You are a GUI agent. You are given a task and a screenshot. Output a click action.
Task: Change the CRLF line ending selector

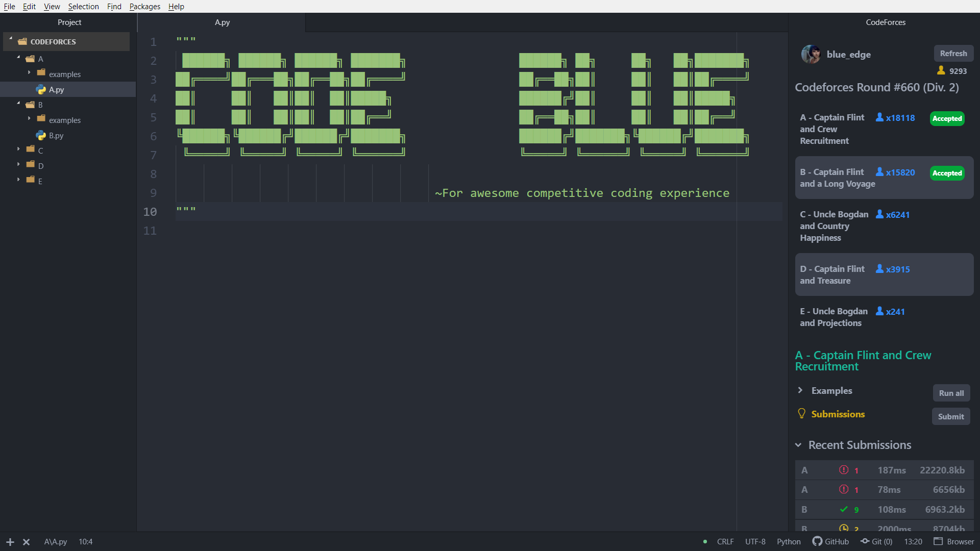[725, 541]
